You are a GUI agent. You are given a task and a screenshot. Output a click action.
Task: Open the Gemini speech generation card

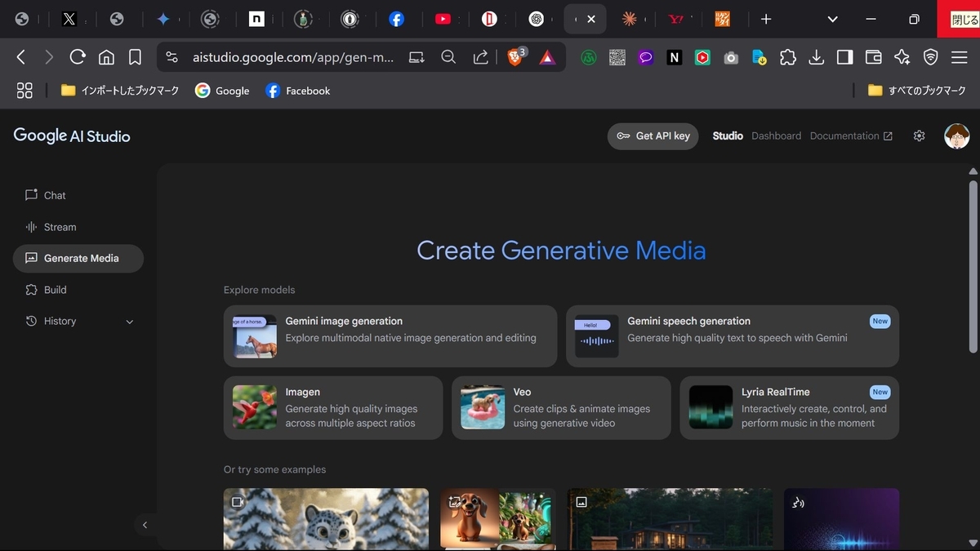(x=733, y=336)
